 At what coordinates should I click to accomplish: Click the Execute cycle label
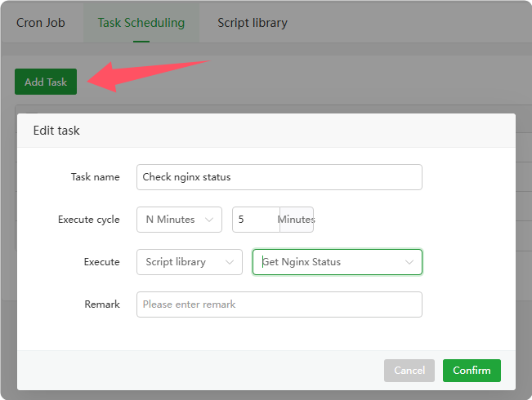point(89,220)
